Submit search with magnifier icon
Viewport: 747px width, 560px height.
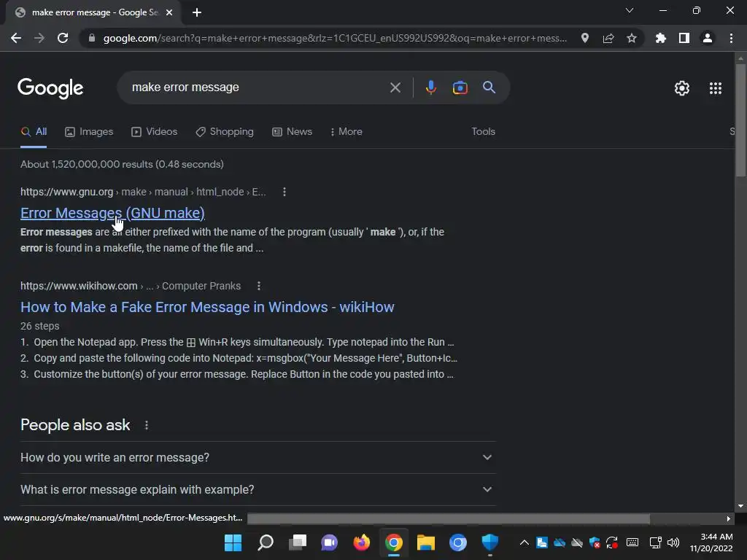[489, 87]
